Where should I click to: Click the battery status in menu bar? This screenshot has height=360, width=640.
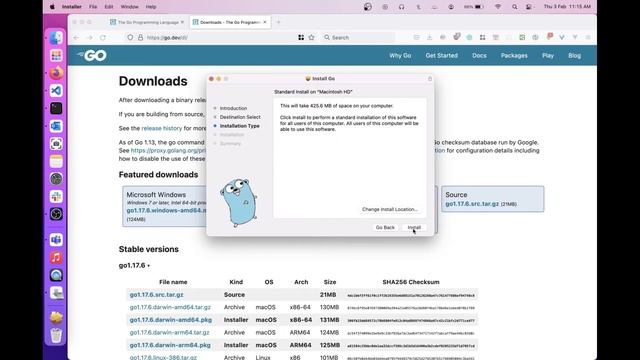pyautogui.click(x=474, y=7)
